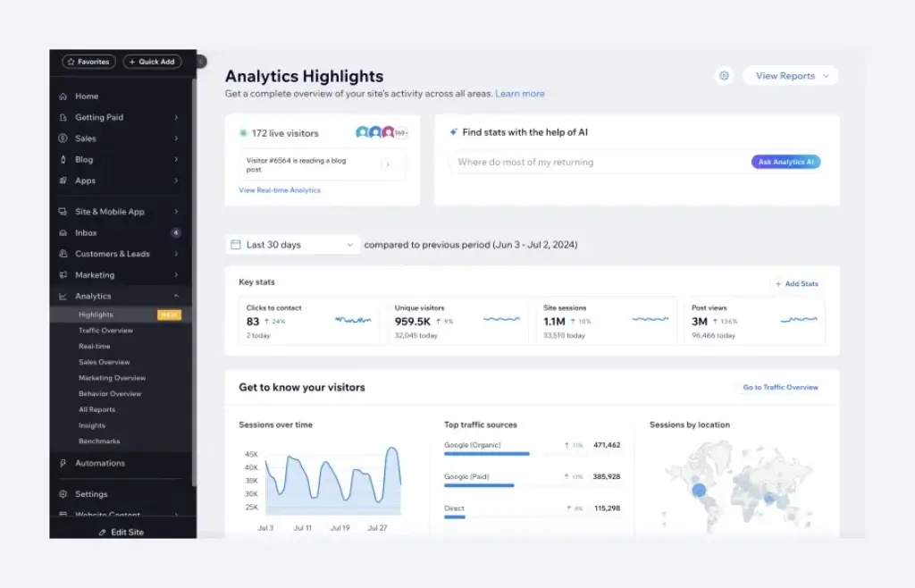Click the Blog pen icon in sidebar
Screen dimensions: 915x588
pos(63,159)
